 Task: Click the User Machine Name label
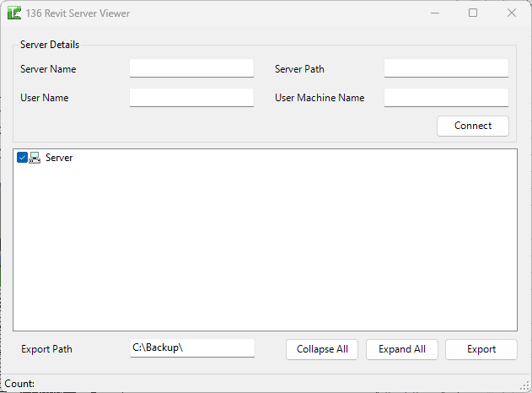click(x=320, y=98)
